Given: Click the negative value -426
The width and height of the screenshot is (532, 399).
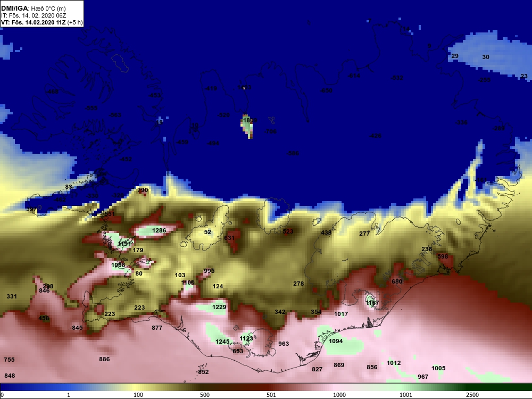Looking at the screenshot, I should coord(375,136).
